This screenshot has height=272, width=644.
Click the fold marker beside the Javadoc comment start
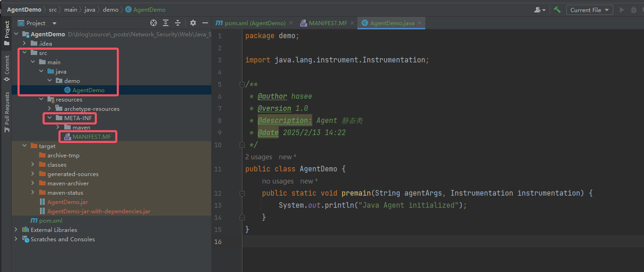coord(242,84)
